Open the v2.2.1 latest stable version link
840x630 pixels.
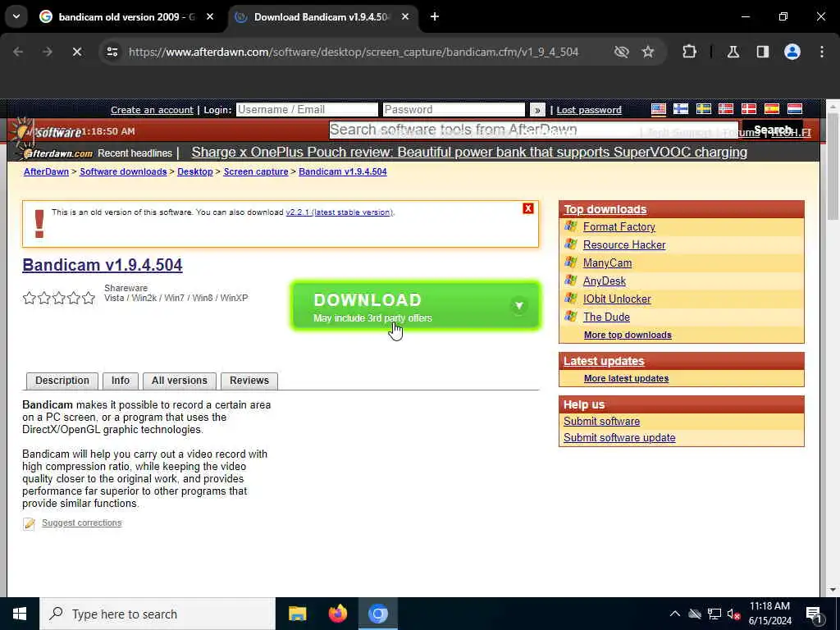pos(339,212)
